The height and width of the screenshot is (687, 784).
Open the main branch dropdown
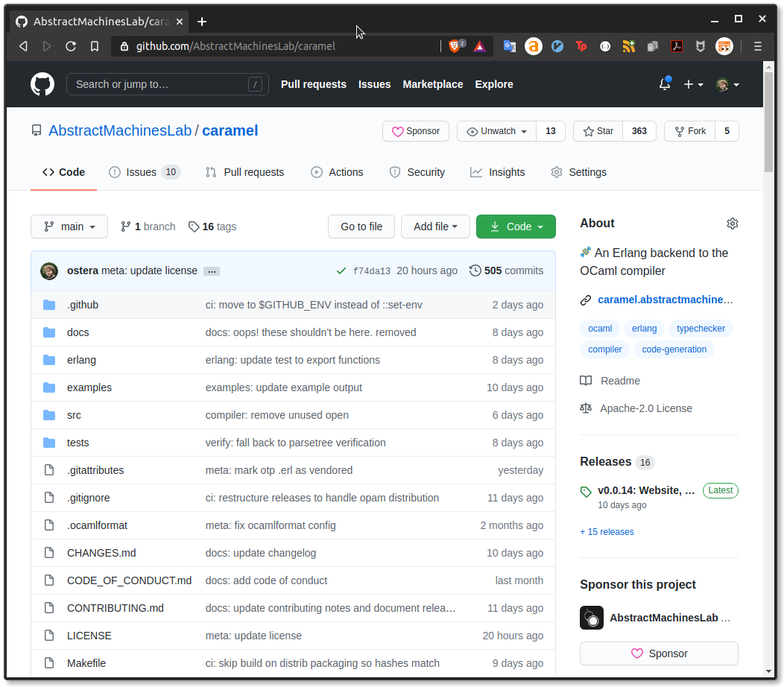click(69, 227)
